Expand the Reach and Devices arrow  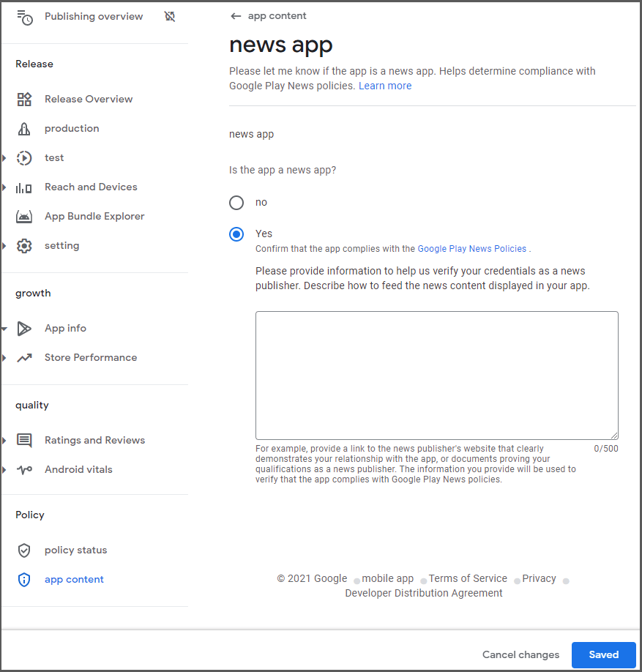click(4, 187)
